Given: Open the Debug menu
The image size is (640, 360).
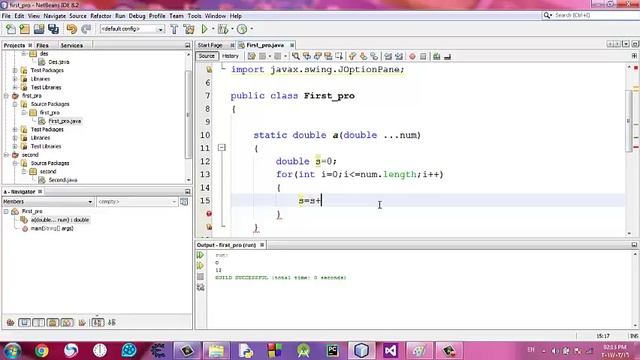Looking at the screenshot, I should click(137, 16).
